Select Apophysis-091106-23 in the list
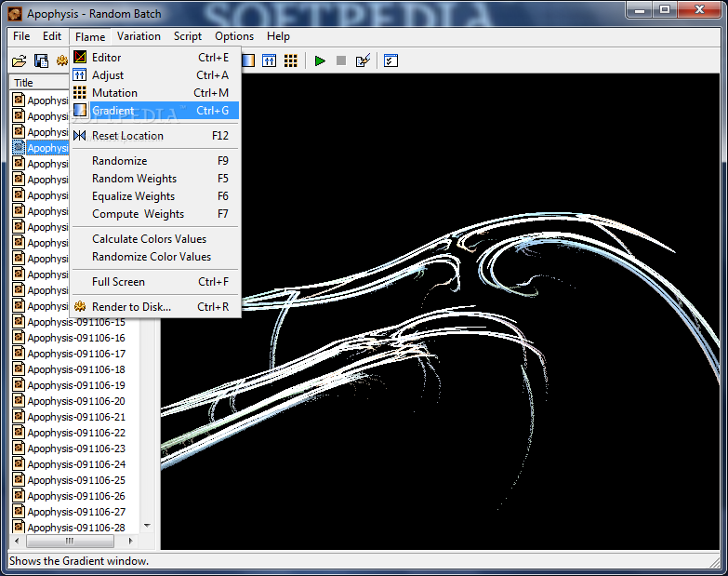Viewport: 728px width, 576px height. [76, 449]
